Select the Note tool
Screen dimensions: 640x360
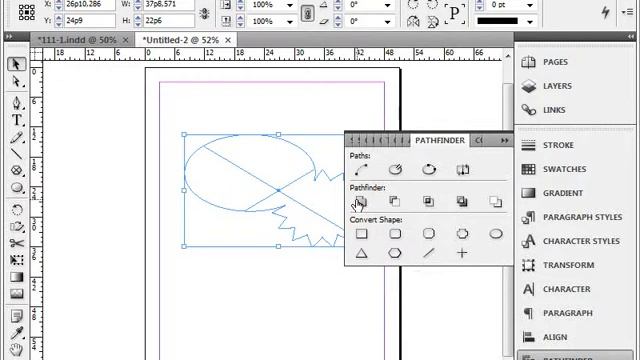pyautogui.click(x=16, y=316)
